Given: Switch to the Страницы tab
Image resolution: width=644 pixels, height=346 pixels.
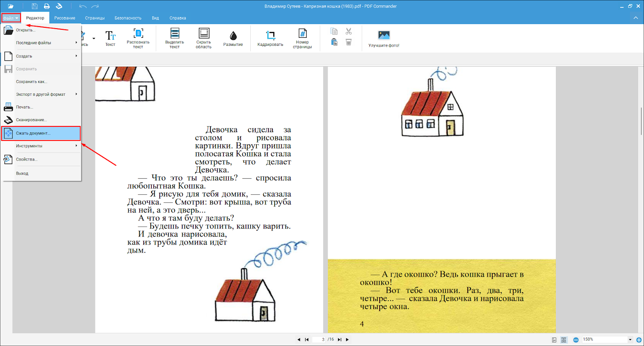Looking at the screenshot, I should pyautogui.click(x=95, y=18).
